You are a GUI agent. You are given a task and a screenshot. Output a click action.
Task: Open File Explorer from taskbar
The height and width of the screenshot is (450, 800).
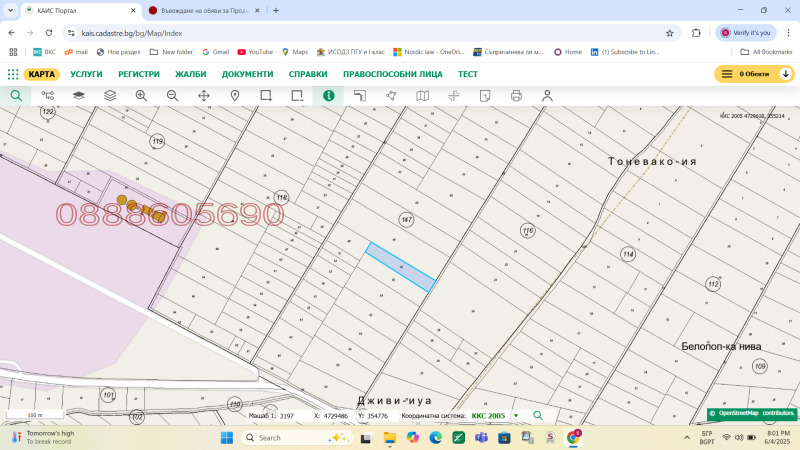tap(390, 438)
